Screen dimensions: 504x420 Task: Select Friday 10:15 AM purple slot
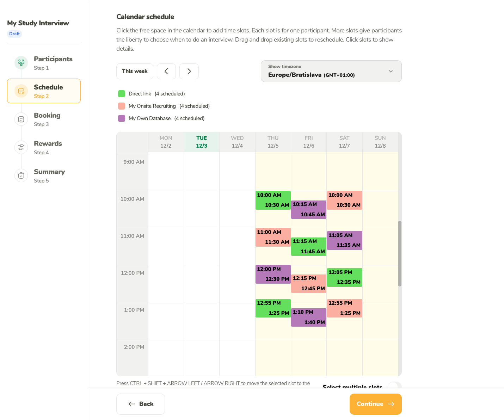[x=309, y=210]
